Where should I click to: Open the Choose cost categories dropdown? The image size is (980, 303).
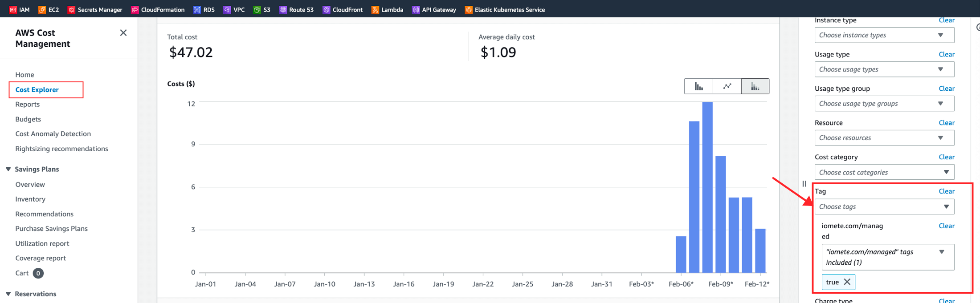(x=884, y=172)
